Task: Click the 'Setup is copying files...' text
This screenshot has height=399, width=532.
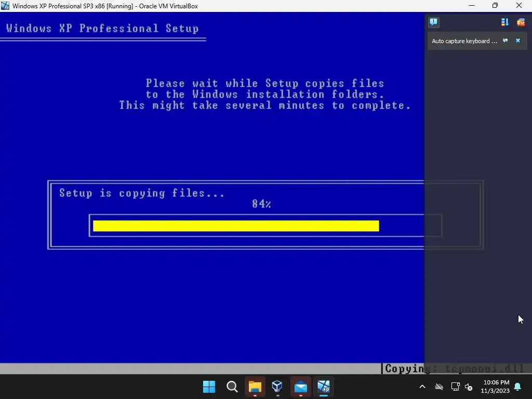Action: (142, 193)
